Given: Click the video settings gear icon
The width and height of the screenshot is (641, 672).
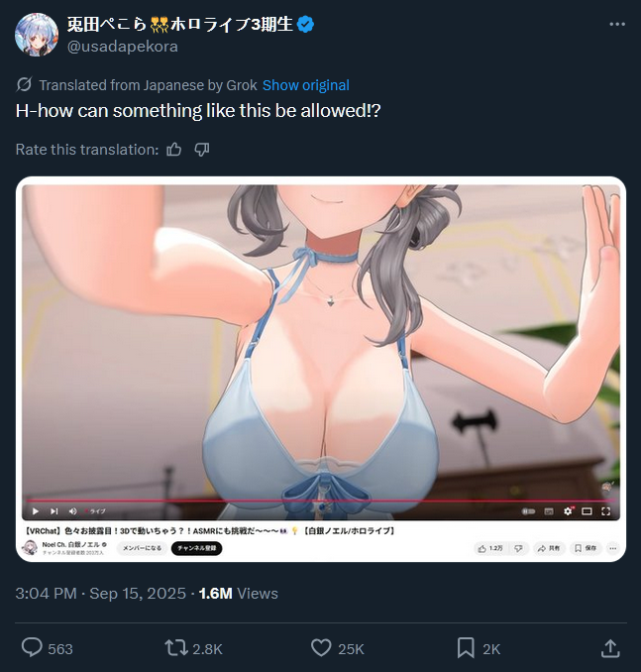Looking at the screenshot, I should 568,510.
